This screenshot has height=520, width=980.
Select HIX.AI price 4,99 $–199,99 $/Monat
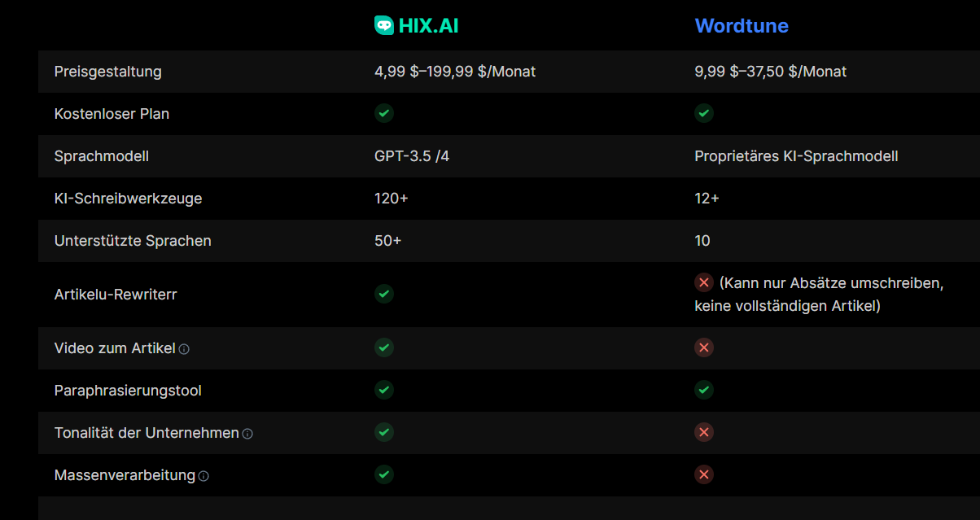455,72
